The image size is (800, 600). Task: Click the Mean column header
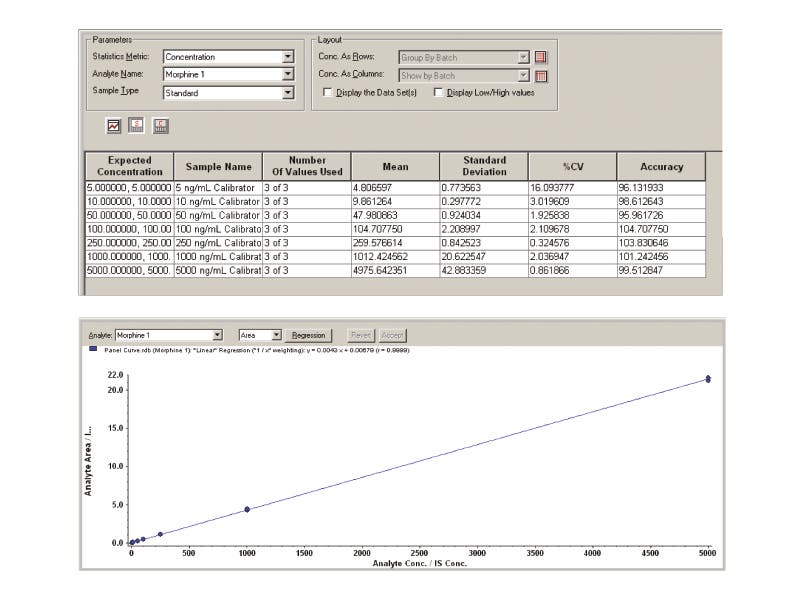[x=395, y=166]
